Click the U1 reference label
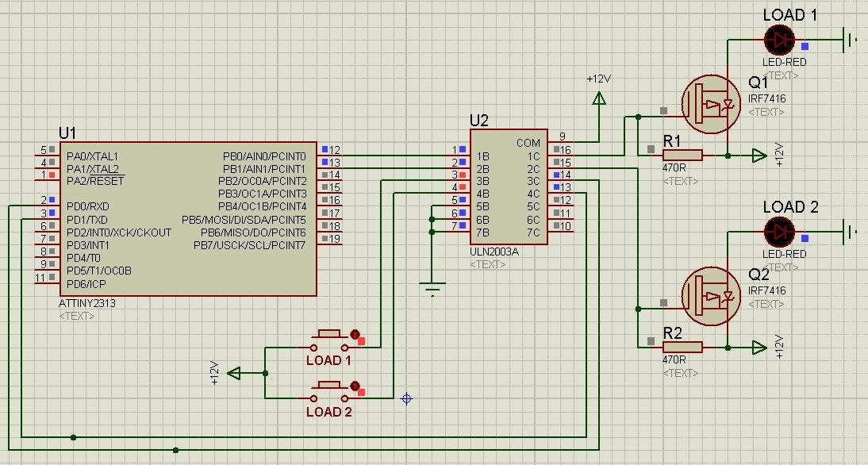 [x=67, y=133]
